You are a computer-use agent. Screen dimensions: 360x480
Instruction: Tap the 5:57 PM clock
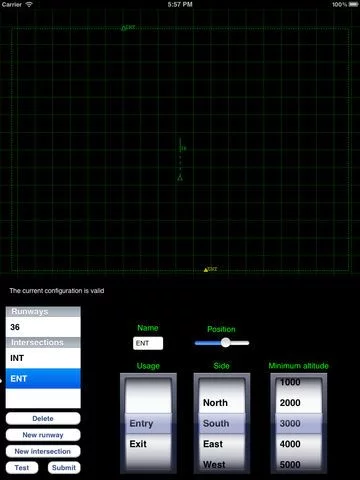point(180,4)
